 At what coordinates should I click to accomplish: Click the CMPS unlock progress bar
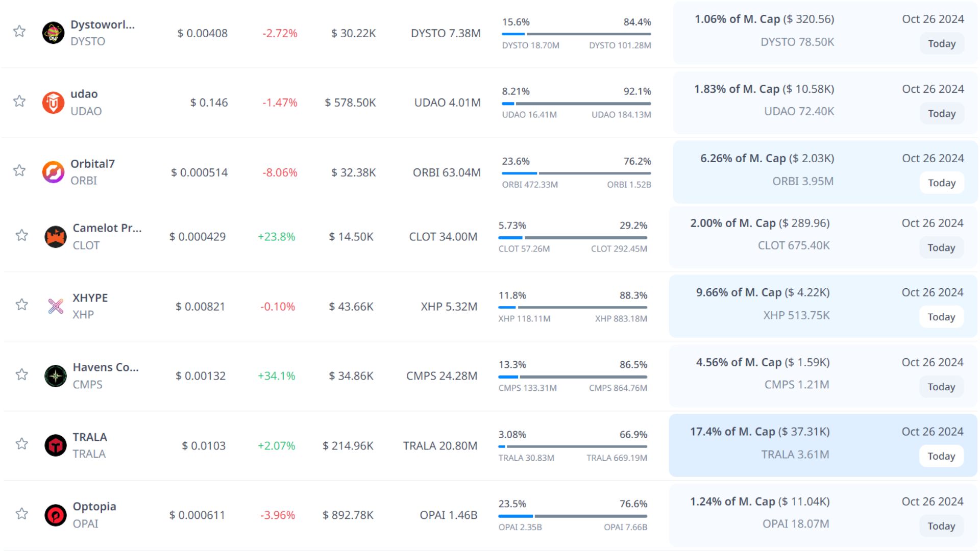(x=573, y=377)
